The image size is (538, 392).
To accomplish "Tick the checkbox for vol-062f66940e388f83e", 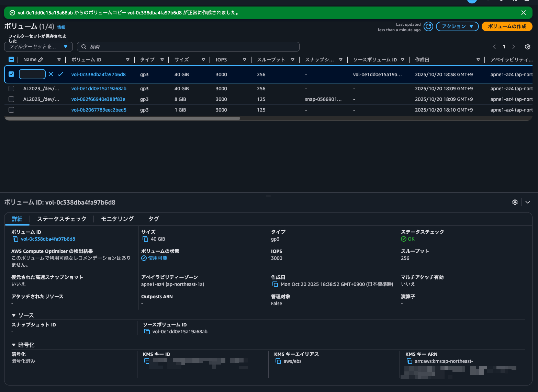I will pyautogui.click(x=11, y=99).
